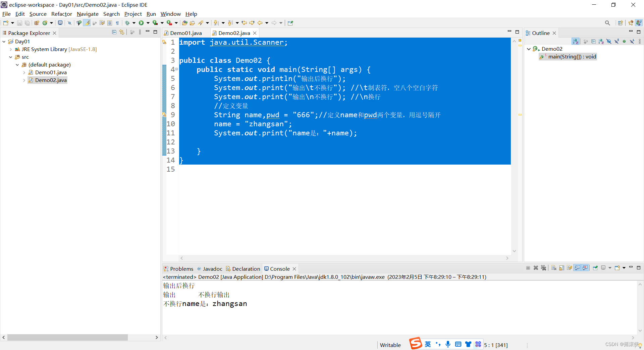The image size is (644, 350).
Task: Toggle Link with Editor in Package Explorer
Action: pyautogui.click(x=122, y=32)
